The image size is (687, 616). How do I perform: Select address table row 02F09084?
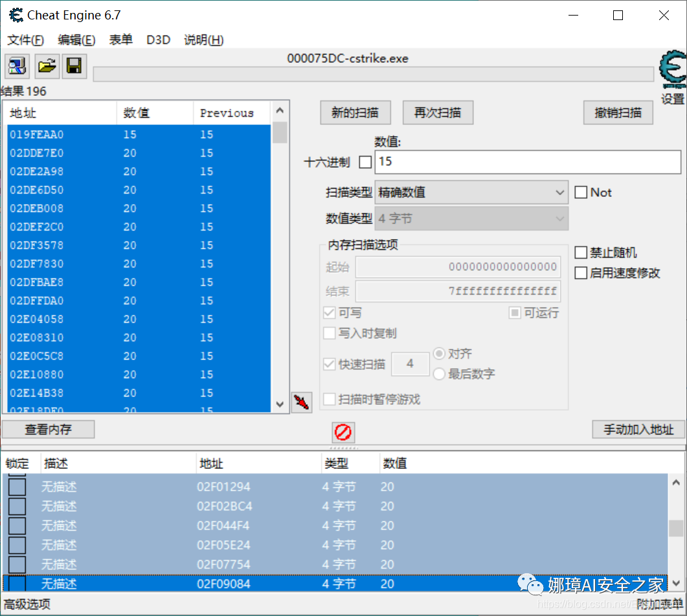[335, 584]
